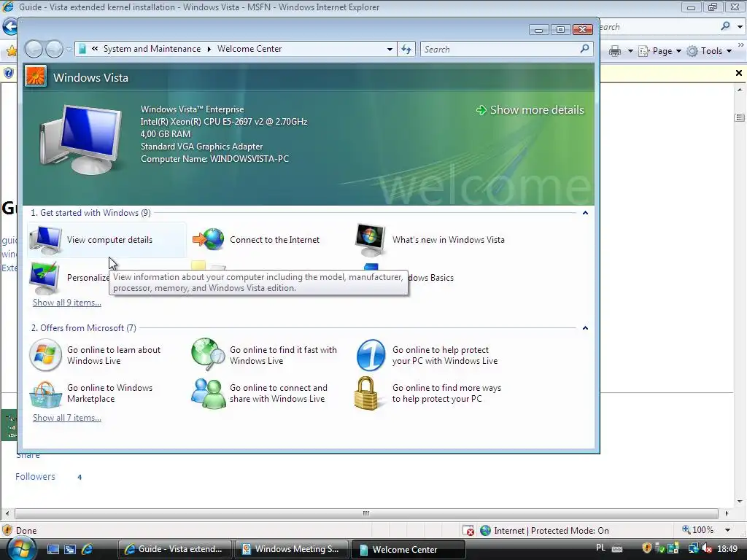Click Internet Protected Mode status text
This screenshot has height=560, width=747.
551,531
